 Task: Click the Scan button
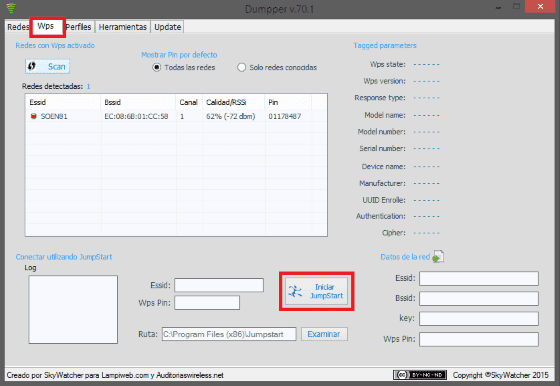point(48,66)
